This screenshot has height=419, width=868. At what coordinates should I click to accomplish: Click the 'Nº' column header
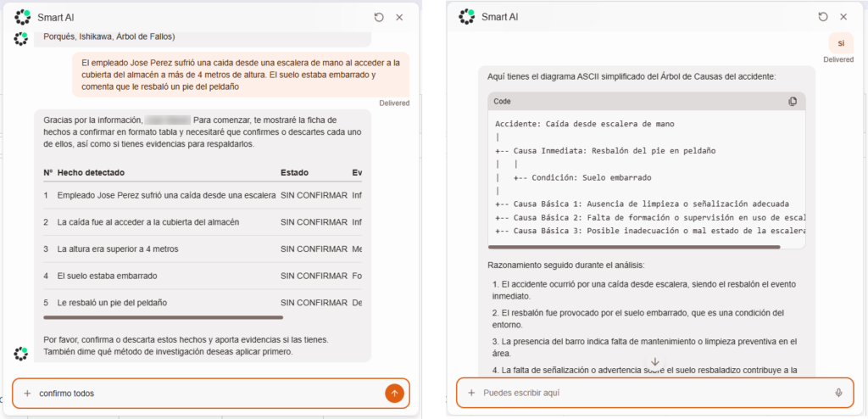tap(47, 172)
